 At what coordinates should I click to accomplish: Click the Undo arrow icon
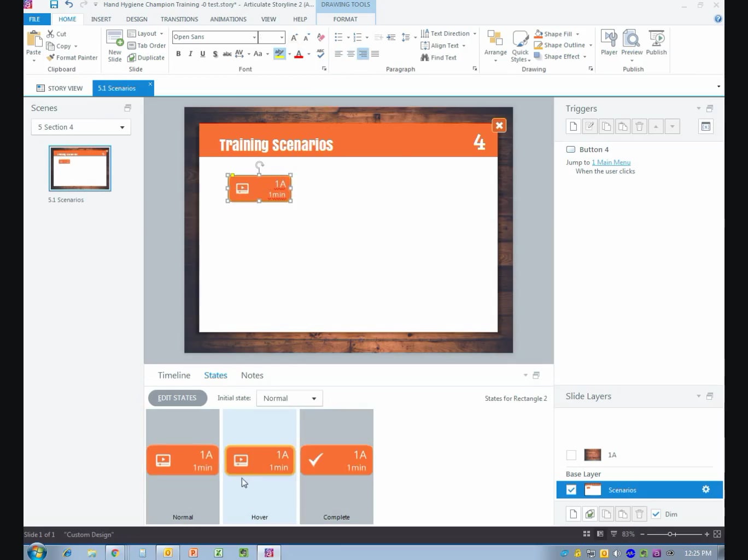click(x=69, y=4)
